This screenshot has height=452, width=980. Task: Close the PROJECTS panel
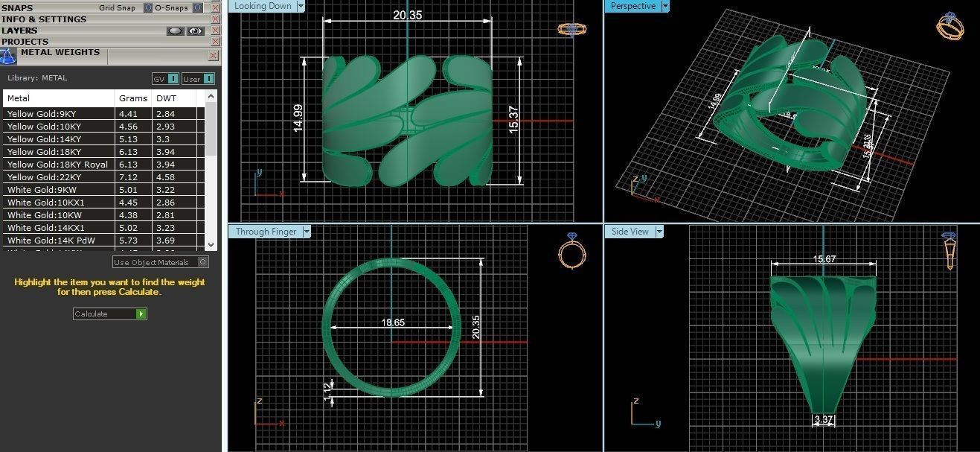[x=215, y=42]
